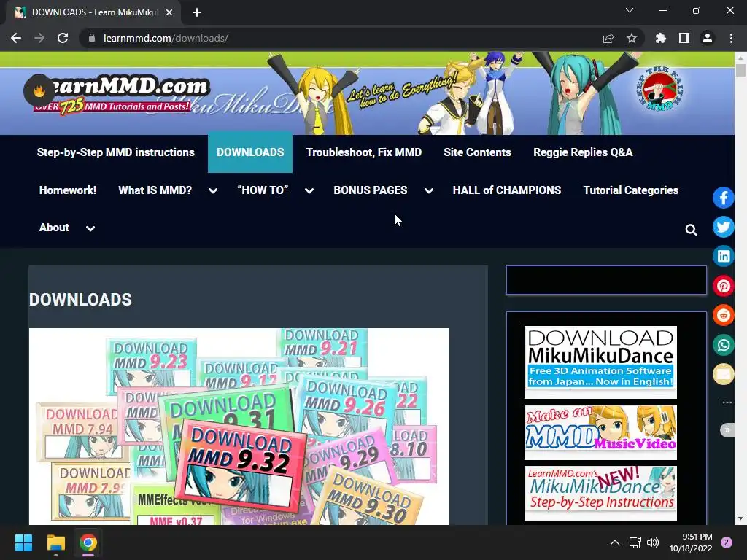This screenshot has height=560, width=747.
Task: Share on LinkedIn icon
Action: coord(723,256)
